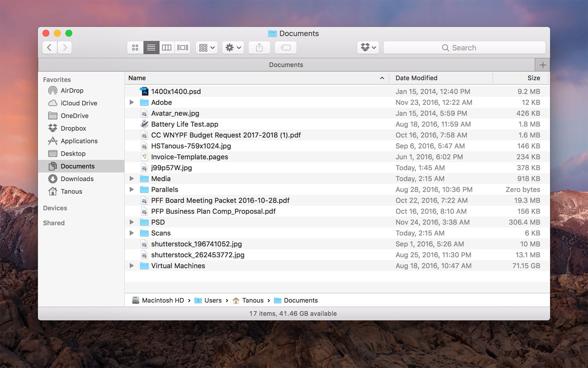
Task: Open the Action gear menu
Action: tap(233, 48)
